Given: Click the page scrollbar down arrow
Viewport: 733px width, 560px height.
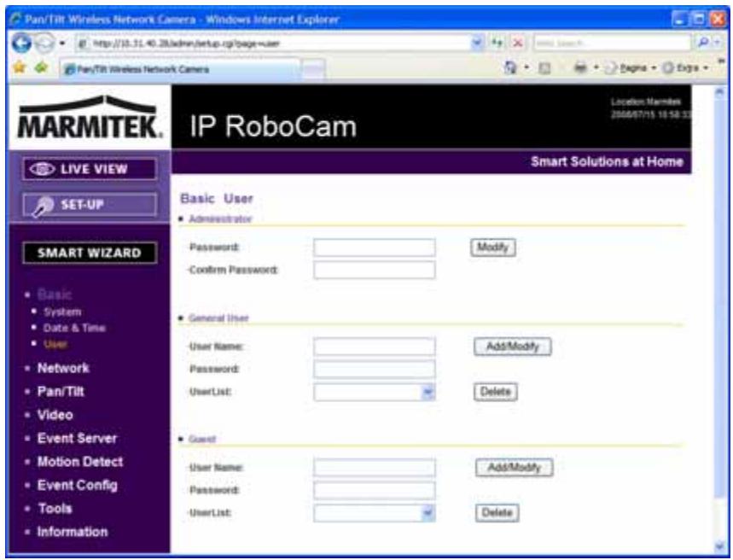Looking at the screenshot, I should point(719,545).
